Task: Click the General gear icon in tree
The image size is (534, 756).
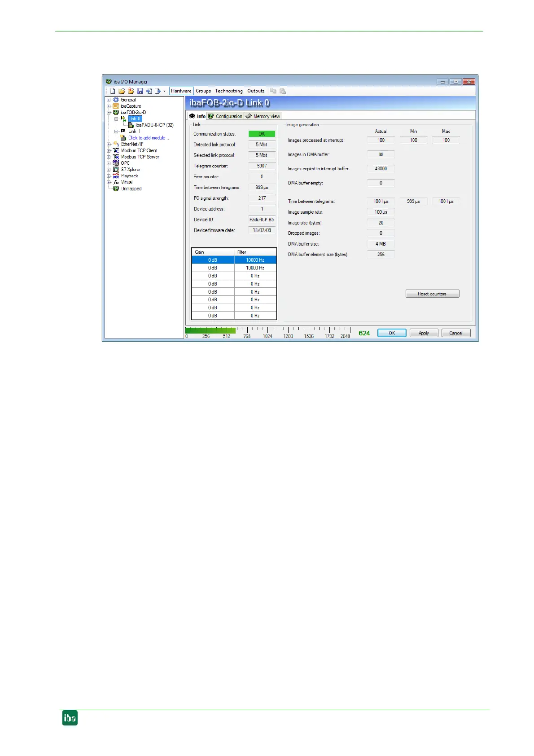Action: [x=116, y=100]
